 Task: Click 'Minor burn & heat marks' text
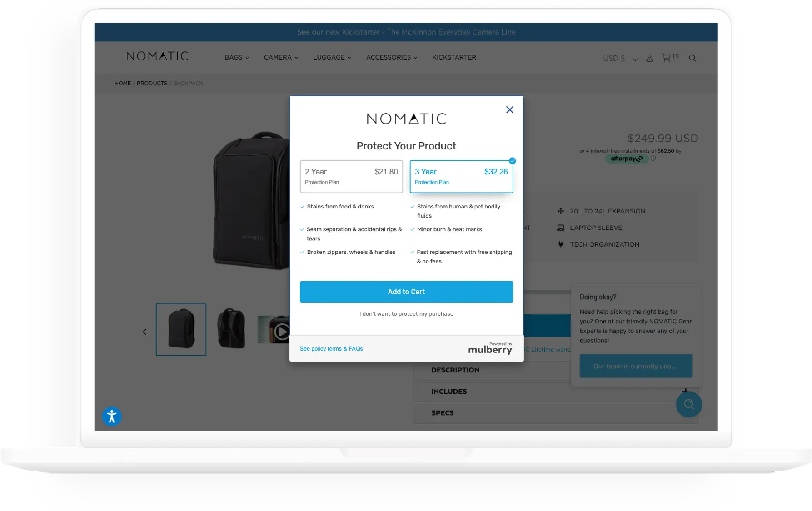click(449, 229)
